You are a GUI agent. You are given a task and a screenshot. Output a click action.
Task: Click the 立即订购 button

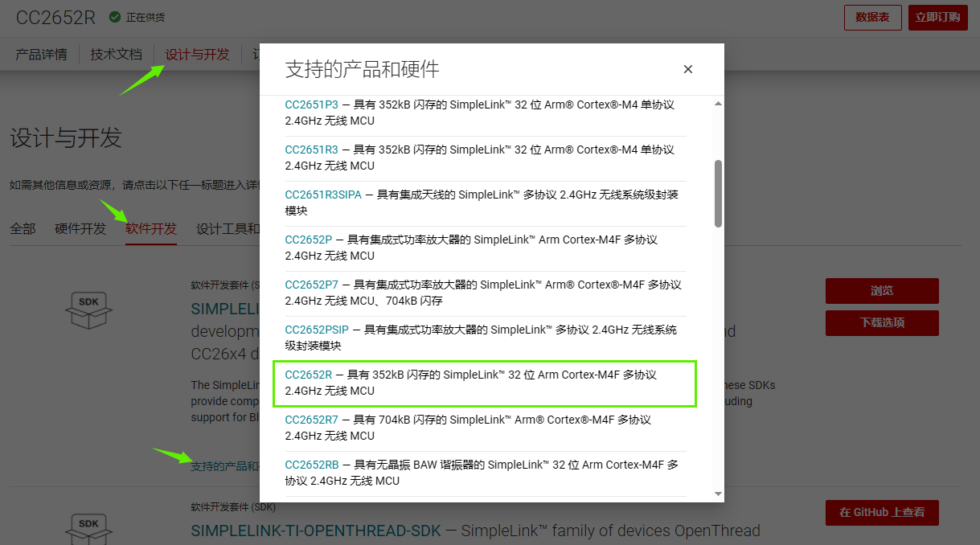[x=937, y=17]
